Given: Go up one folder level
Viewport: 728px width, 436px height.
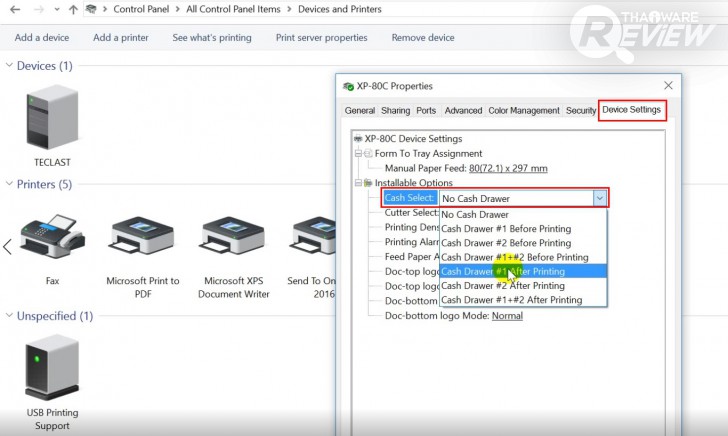Looking at the screenshot, I should click(73, 9).
